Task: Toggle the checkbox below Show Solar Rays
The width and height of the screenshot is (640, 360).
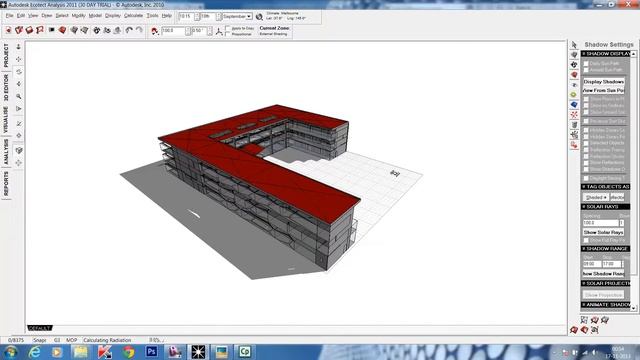Action: coord(586,240)
